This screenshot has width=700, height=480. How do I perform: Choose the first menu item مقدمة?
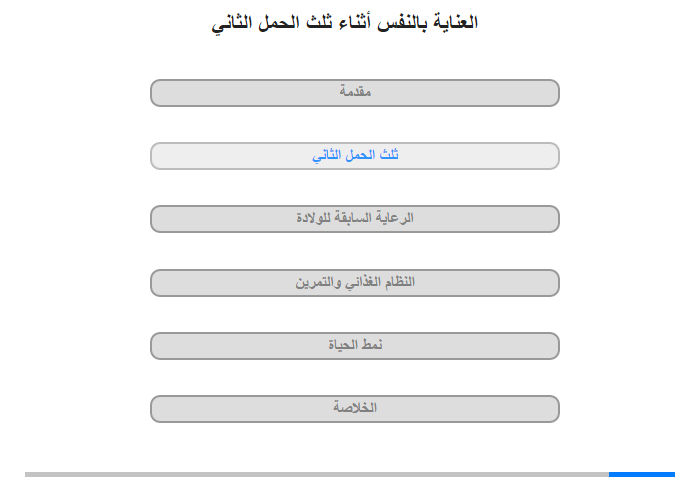tap(354, 93)
